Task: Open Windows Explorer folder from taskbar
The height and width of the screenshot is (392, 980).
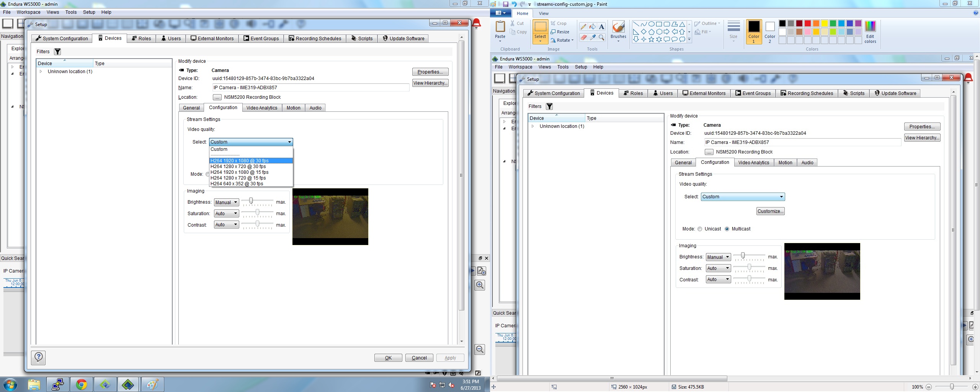Action: 34,384
